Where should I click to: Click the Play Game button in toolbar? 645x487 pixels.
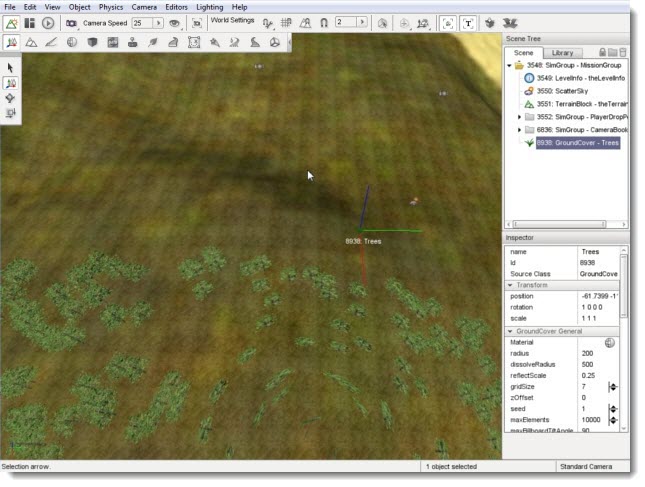48,22
